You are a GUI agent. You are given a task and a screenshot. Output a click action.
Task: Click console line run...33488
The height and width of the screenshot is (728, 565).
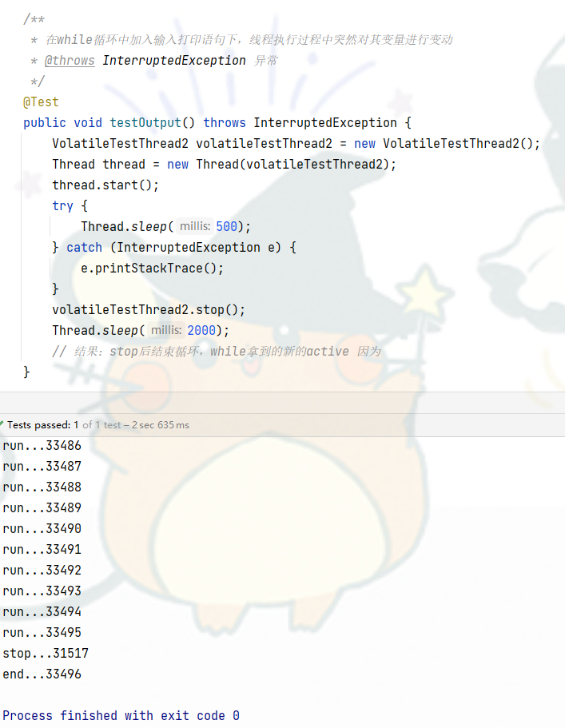(x=42, y=487)
